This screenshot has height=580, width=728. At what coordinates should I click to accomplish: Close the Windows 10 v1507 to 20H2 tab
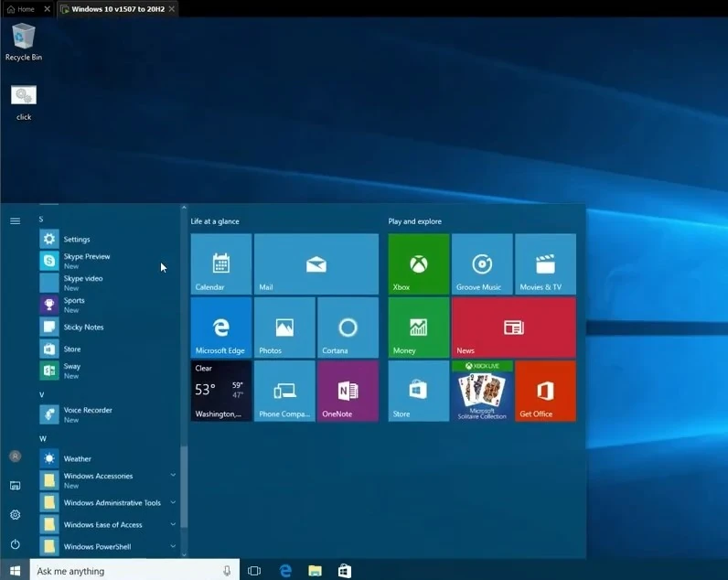[172, 9]
